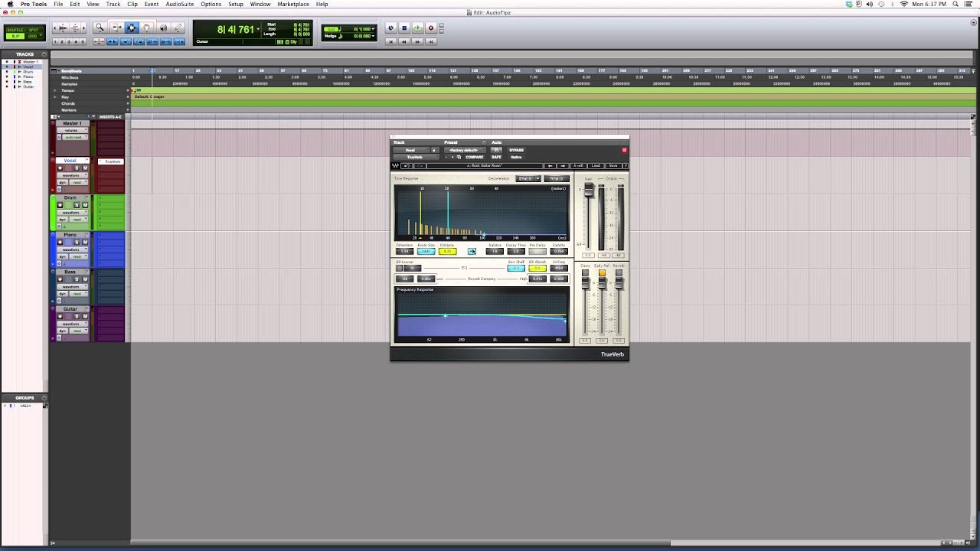Viewport: 980px width, 551px height.
Task: Open the Track menu
Action: click(x=113, y=4)
